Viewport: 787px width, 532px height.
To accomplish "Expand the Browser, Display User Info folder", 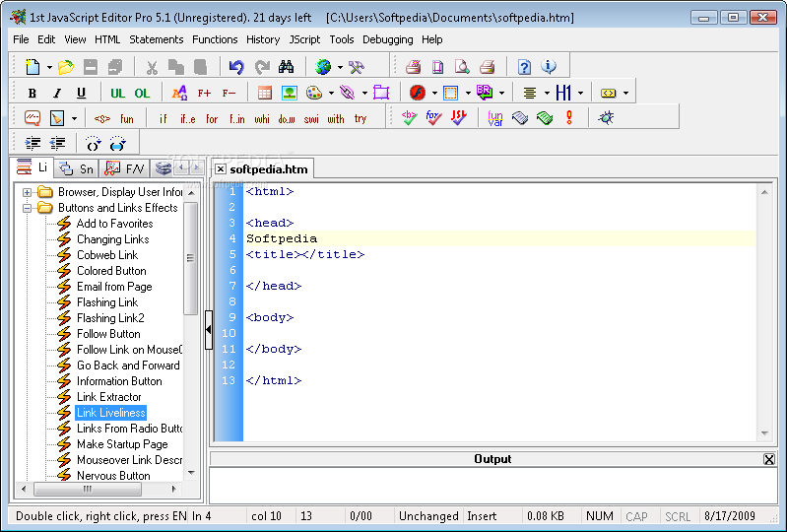I will coord(28,192).
